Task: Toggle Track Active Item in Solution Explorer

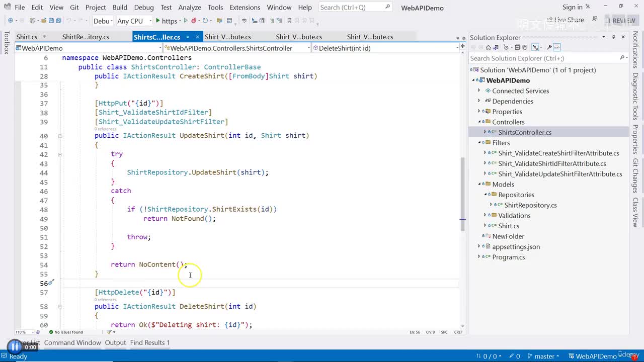Action: [x=535, y=47]
